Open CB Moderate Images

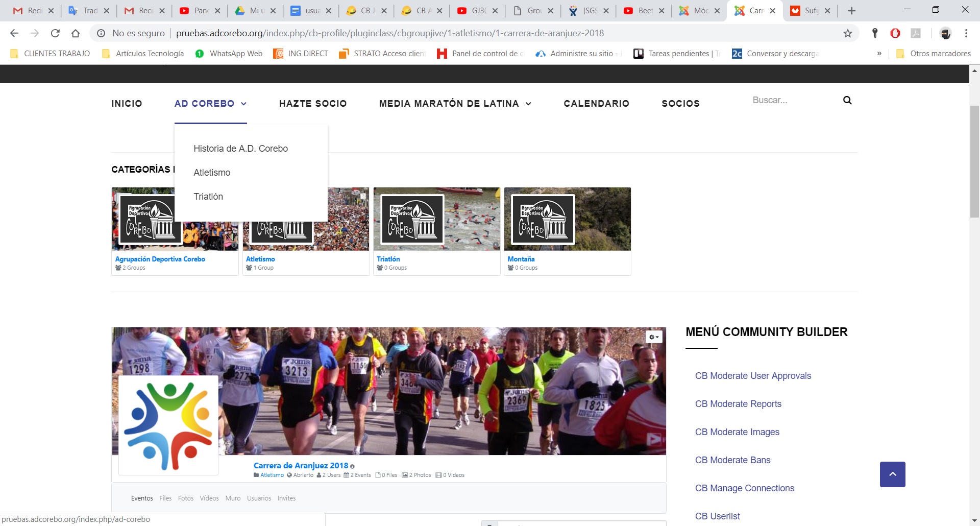(737, 432)
